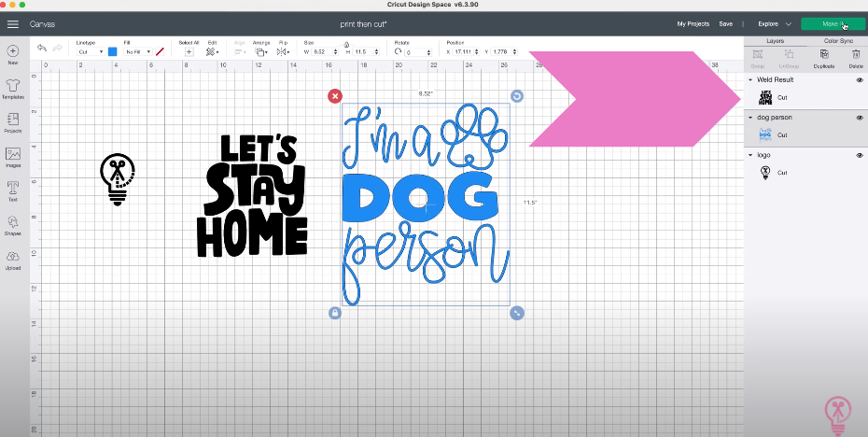Open the Explore machine dropdown
The height and width of the screenshot is (437, 868).
click(x=775, y=24)
